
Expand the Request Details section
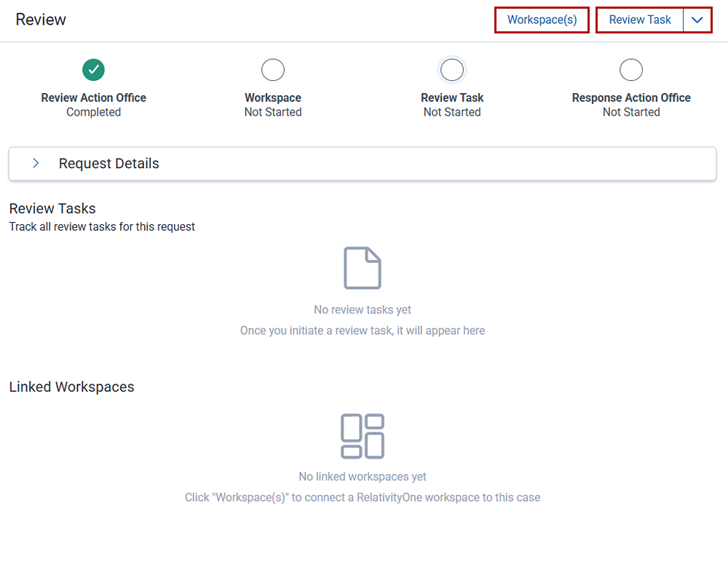(x=36, y=163)
